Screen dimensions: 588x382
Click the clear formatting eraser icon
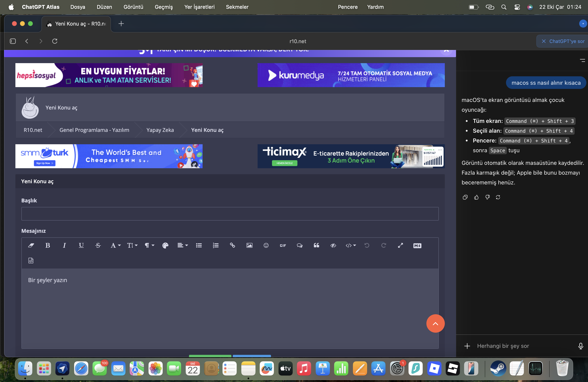click(x=31, y=245)
